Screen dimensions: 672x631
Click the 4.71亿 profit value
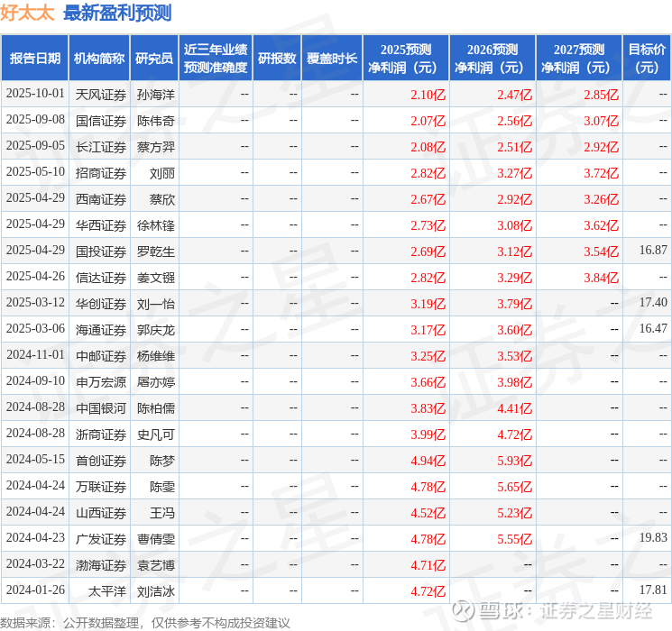pyautogui.click(x=428, y=565)
